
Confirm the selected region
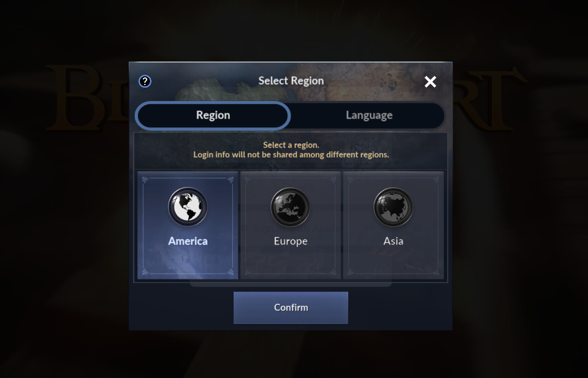[x=291, y=308]
